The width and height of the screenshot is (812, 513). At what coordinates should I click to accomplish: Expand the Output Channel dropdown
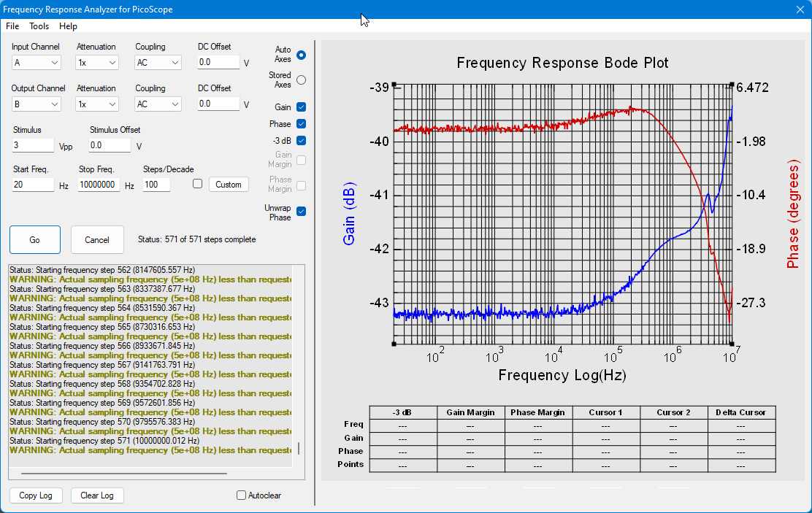tap(37, 104)
